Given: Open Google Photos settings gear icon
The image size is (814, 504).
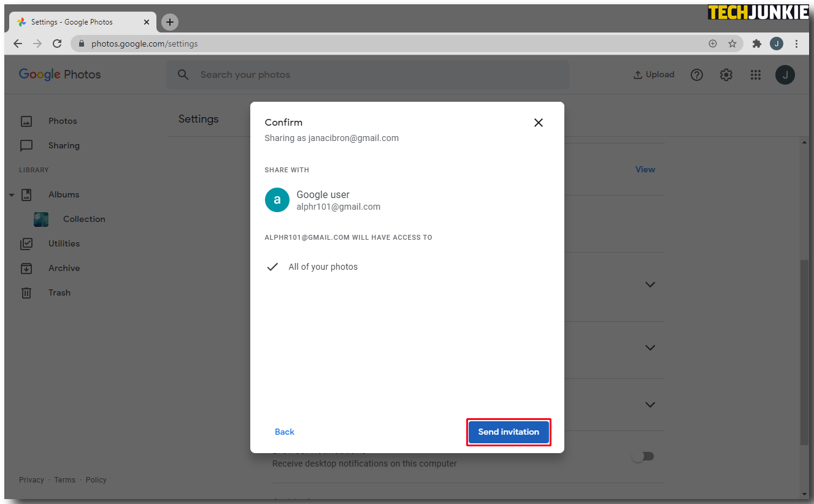Looking at the screenshot, I should point(726,75).
